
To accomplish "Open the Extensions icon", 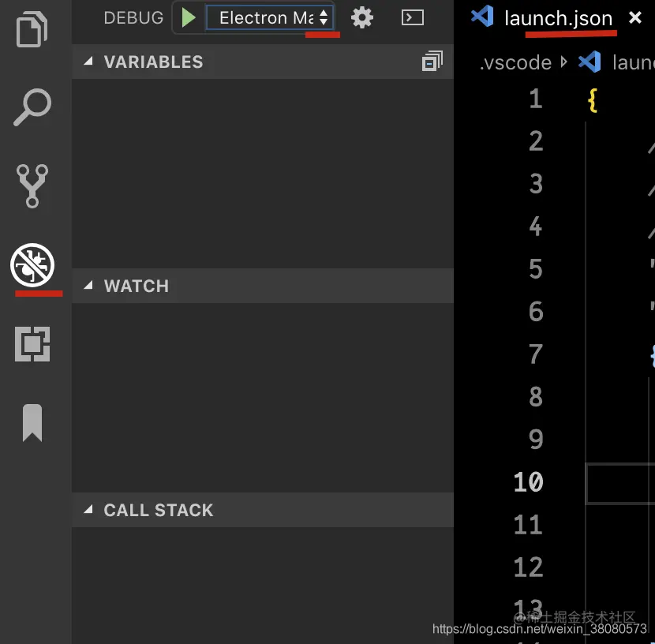I will [x=32, y=344].
